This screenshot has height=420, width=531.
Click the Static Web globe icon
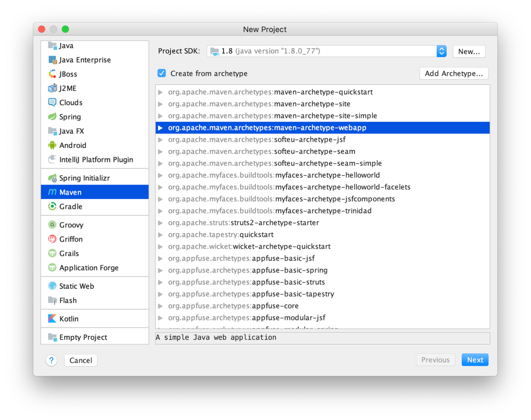coord(53,286)
